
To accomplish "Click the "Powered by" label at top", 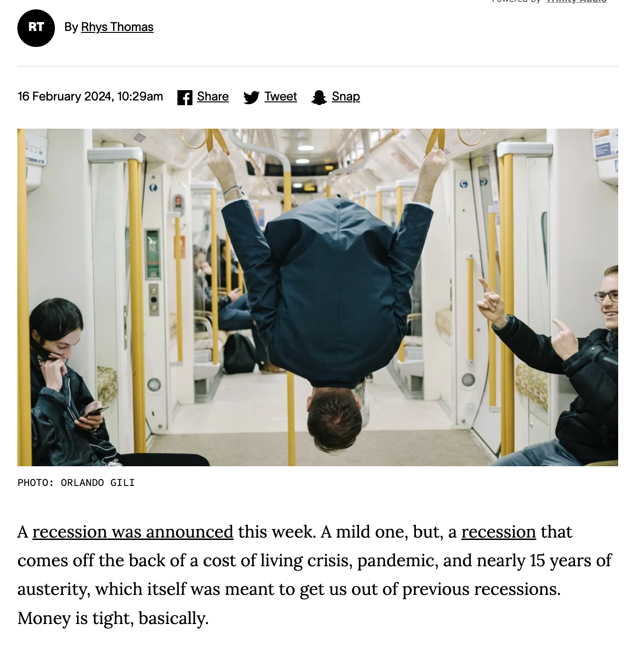I will tap(516, 1).
